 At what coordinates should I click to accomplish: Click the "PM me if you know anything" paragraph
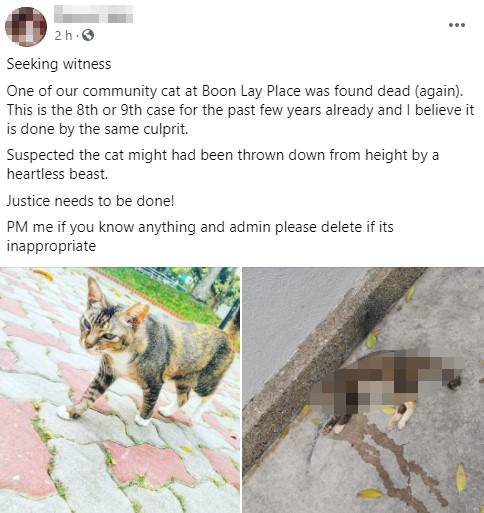pos(200,236)
